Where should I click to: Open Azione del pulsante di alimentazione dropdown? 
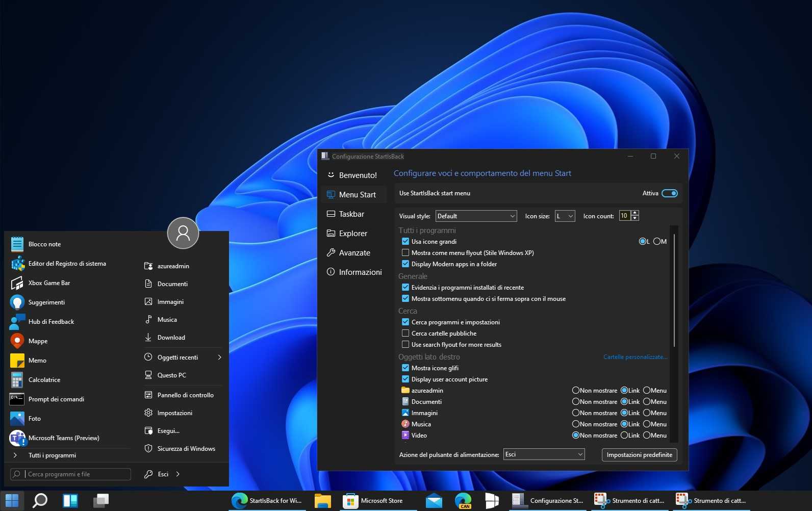tap(544, 454)
